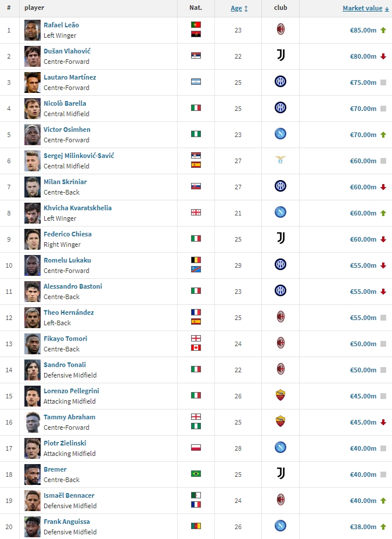Open Khvicha Kvaratskhelia player page
Viewport: 392px width, 539px height.
click(78, 208)
